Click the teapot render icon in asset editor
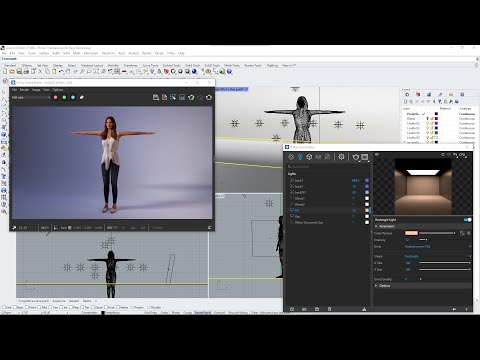 coord(355,157)
